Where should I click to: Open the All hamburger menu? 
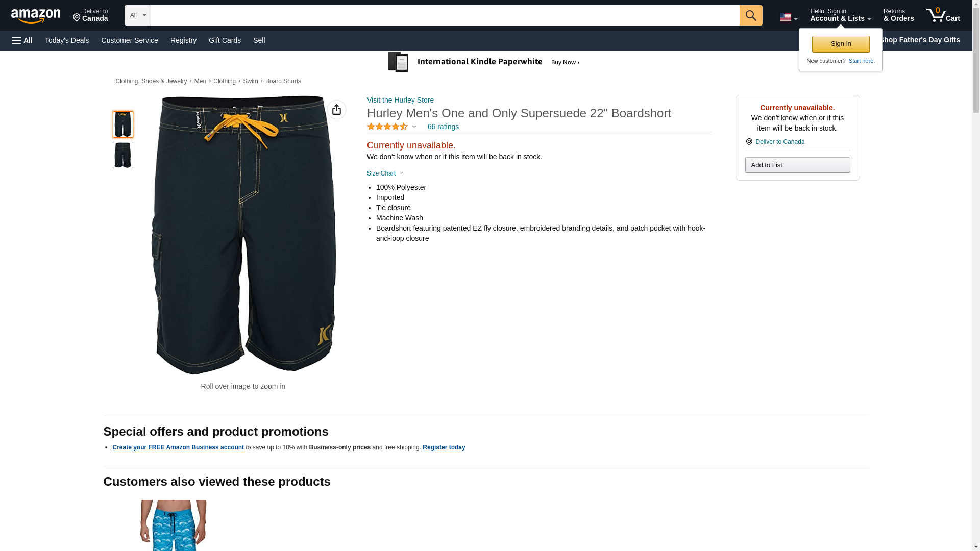tap(22, 40)
